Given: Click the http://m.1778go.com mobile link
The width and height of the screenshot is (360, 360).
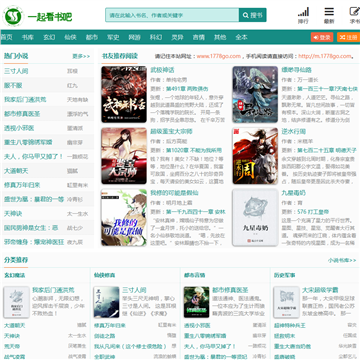Looking at the screenshot, I should 325,56.
